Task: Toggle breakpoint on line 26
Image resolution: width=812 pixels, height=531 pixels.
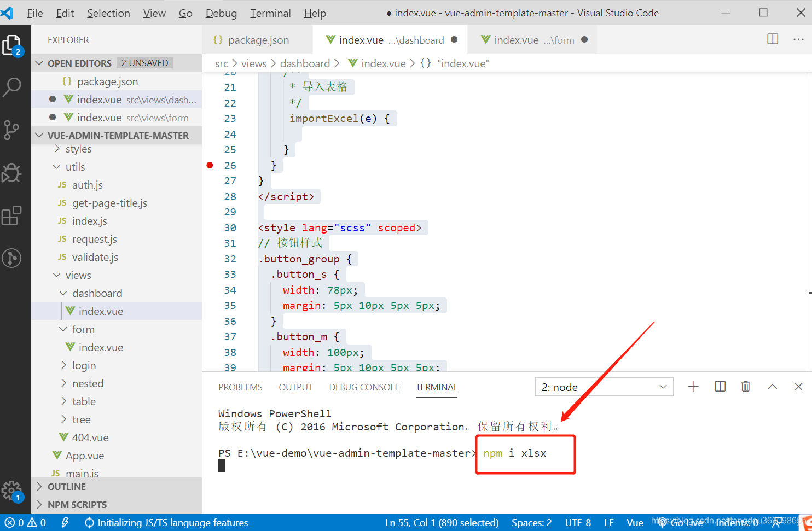Action: tap(210, 165)
